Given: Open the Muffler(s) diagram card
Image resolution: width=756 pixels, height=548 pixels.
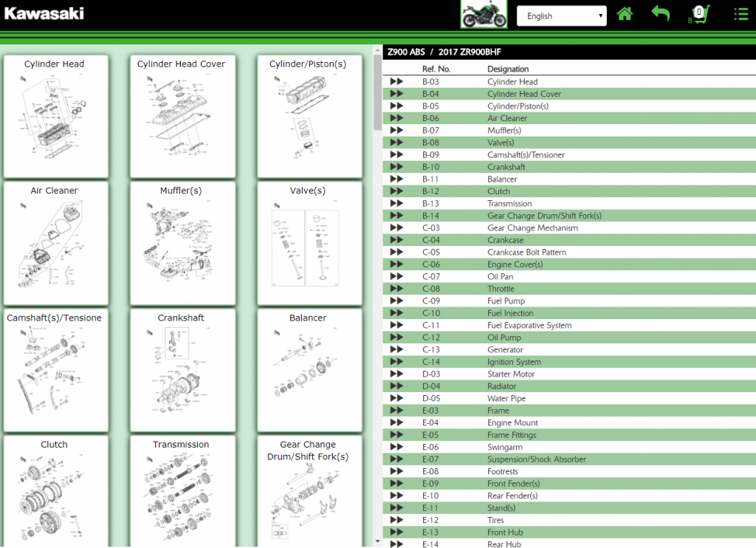Looking at the screenshot, I should point(183,243).
